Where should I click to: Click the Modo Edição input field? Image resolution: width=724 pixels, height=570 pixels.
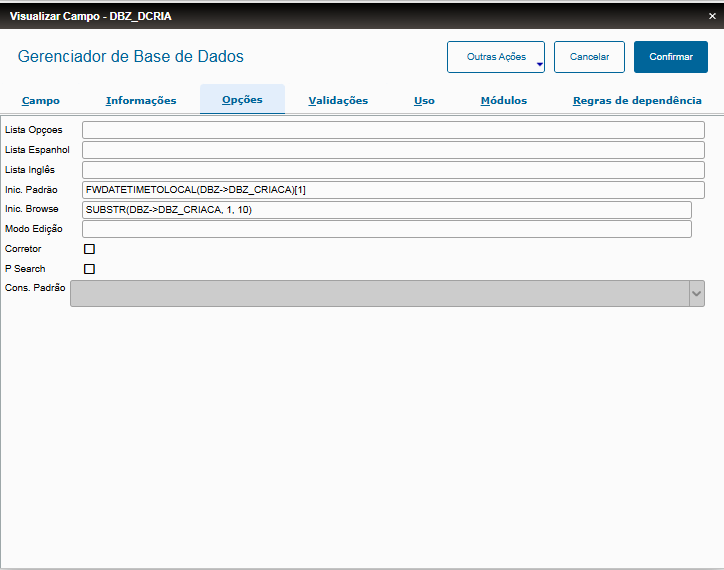tap(387, 229)
